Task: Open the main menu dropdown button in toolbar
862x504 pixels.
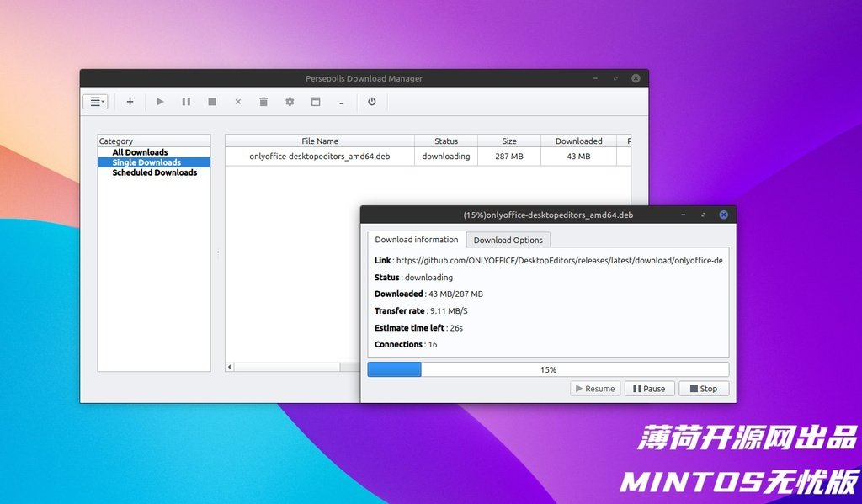Action: [96, 102]
